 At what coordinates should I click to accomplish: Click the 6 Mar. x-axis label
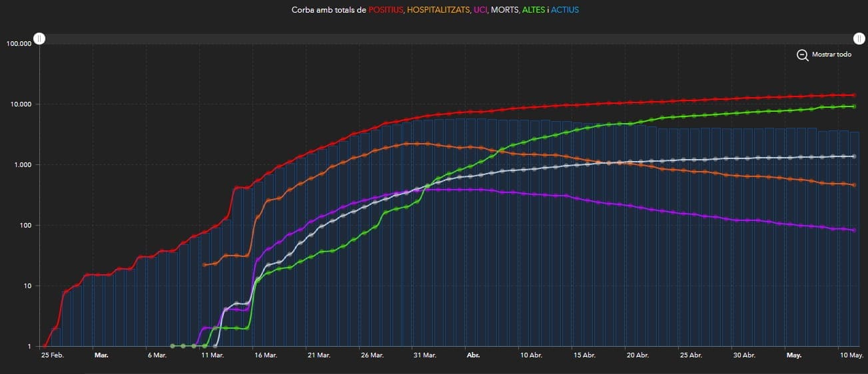(157, 355)
